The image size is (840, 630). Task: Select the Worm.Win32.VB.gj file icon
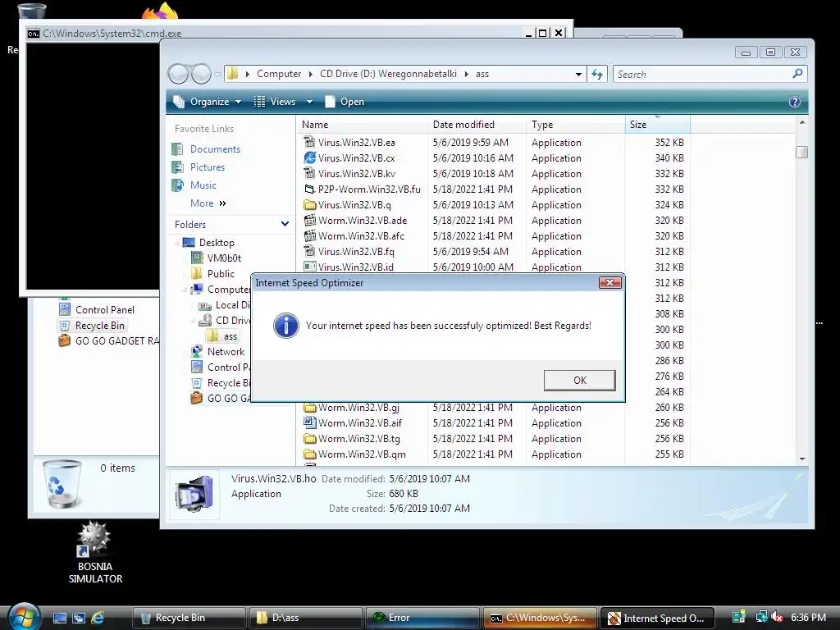click(x=309, y=408)
